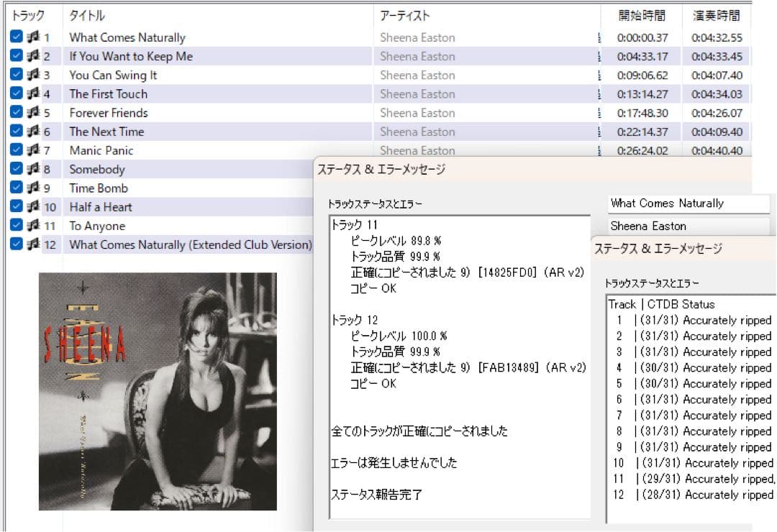Click start time 0:04:33.17 of track 2
Viewport: 777px width, 532px height.
coord(642,57)
